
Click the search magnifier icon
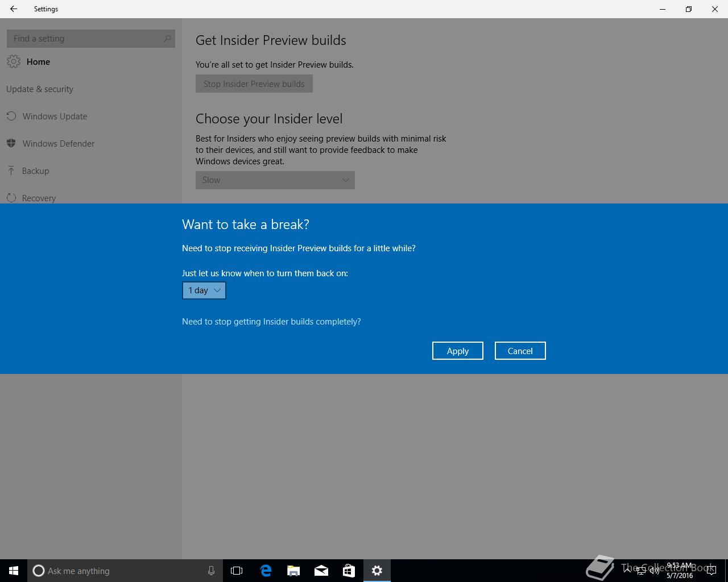(x=167, y=39)
